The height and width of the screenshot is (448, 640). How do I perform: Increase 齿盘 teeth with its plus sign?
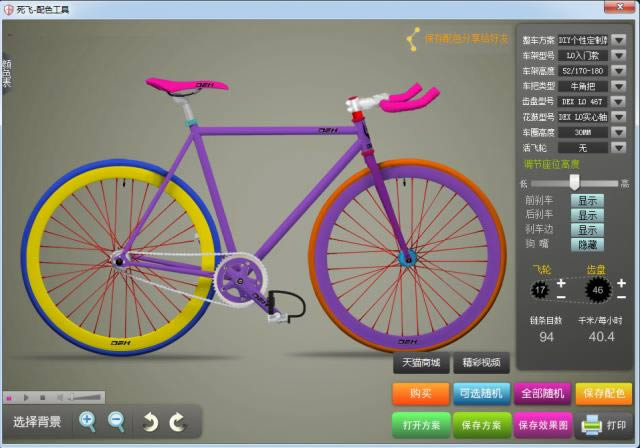[x=621, y=283]
